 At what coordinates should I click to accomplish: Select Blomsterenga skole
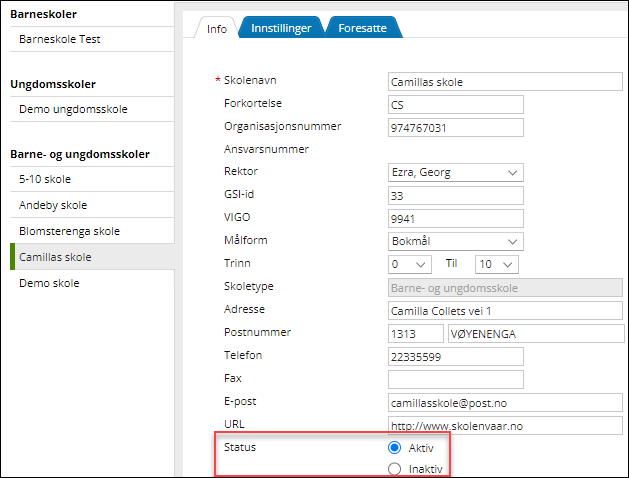[69, 231]
